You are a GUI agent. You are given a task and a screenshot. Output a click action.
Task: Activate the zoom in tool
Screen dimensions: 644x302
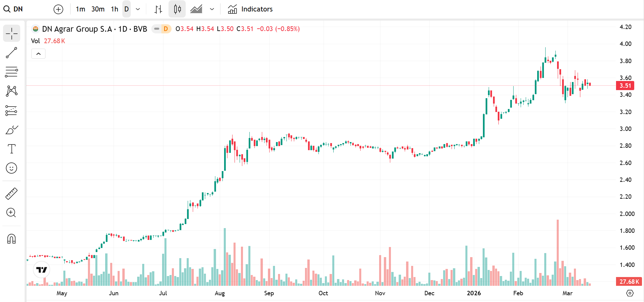coord(11,213)
